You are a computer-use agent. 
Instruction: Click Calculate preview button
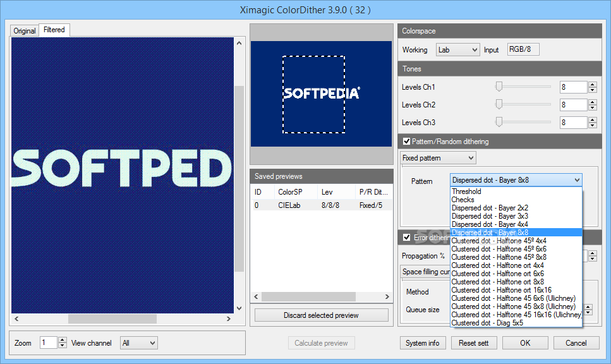coord(321,343)
